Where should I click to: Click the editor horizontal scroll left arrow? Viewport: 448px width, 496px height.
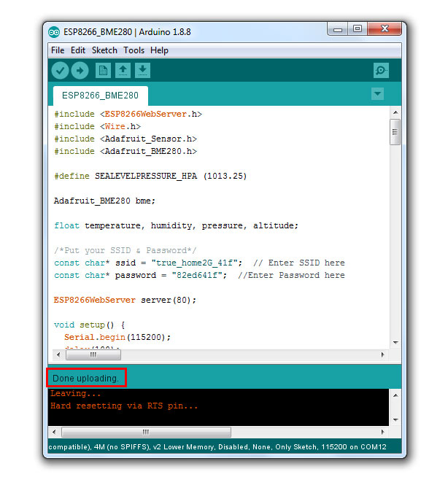[58, 354]
